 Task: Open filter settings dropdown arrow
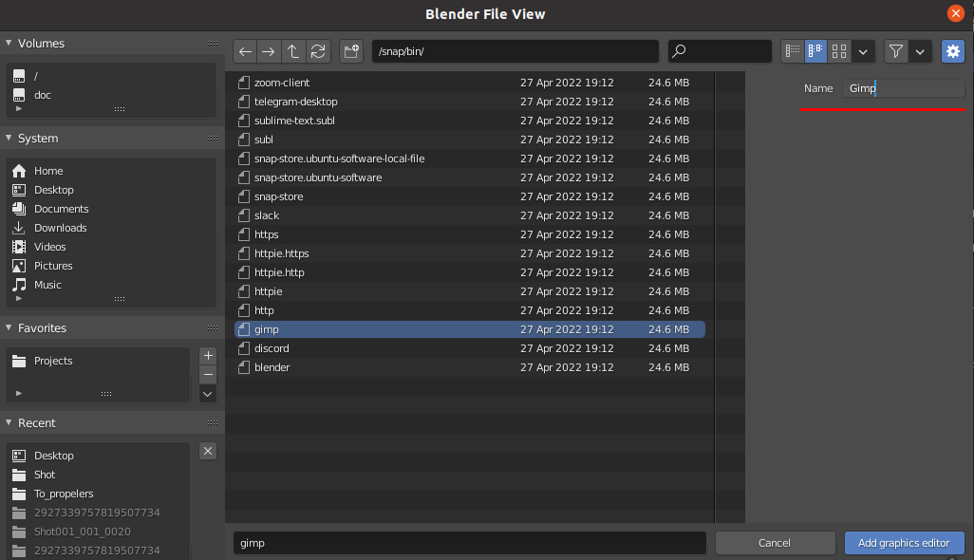pyautogui.click(x=920, y=51)
